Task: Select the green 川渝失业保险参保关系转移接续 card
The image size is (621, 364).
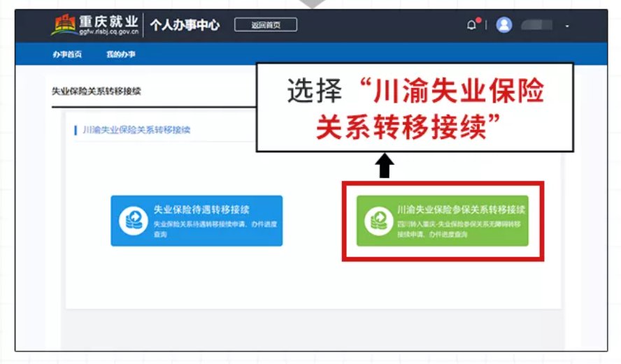Action: click(x=443, y=221)
